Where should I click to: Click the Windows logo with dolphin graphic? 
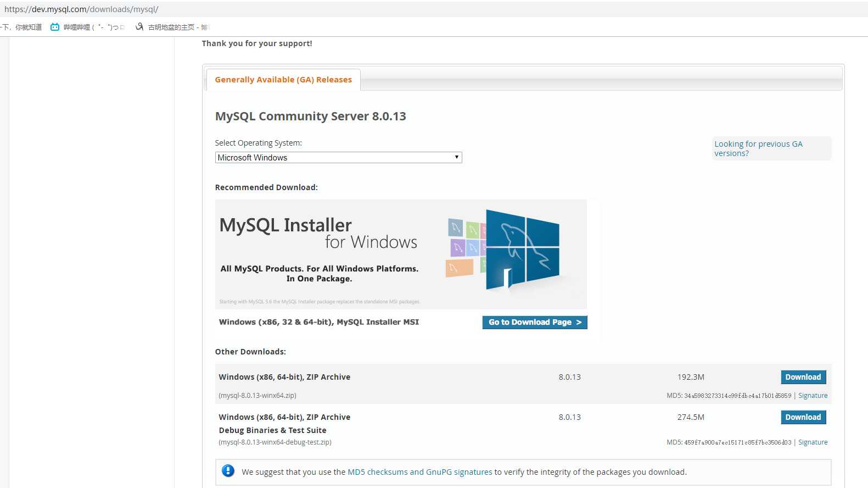point(522,249)
